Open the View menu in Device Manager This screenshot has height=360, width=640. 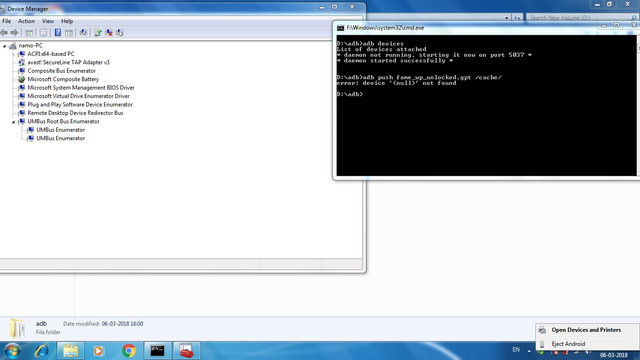pyautogui.click(x=48, y=21)
